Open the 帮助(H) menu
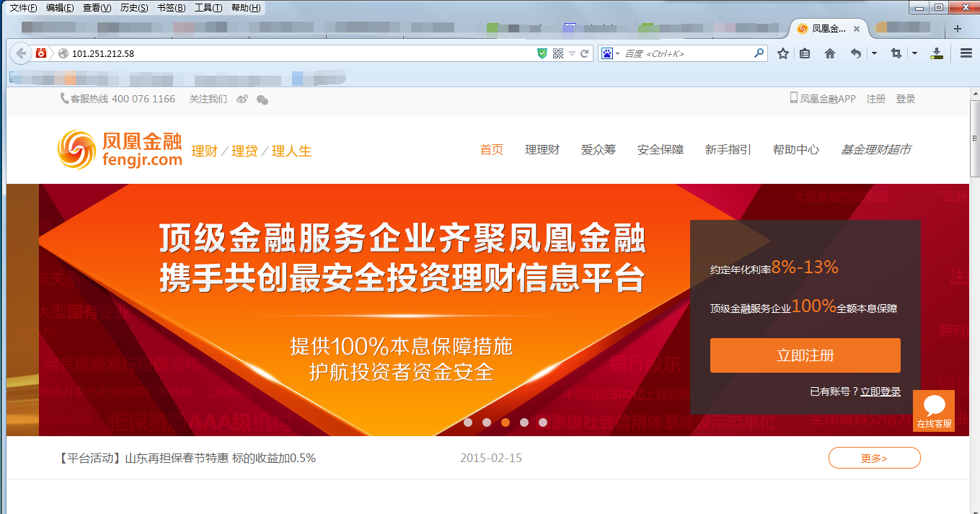980x514 pixels. point(246,8)
